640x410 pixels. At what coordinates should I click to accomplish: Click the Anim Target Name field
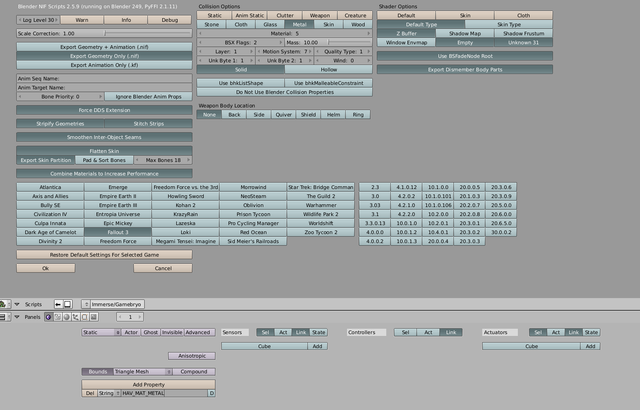point(104,87)
